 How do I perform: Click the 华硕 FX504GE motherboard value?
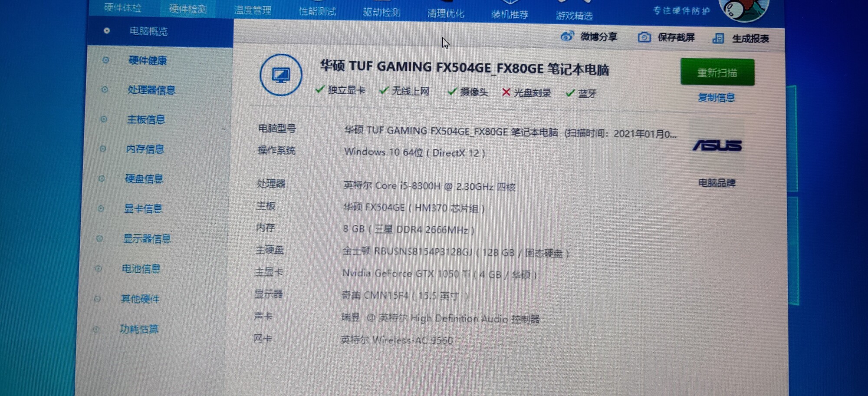tap(414, 208)
